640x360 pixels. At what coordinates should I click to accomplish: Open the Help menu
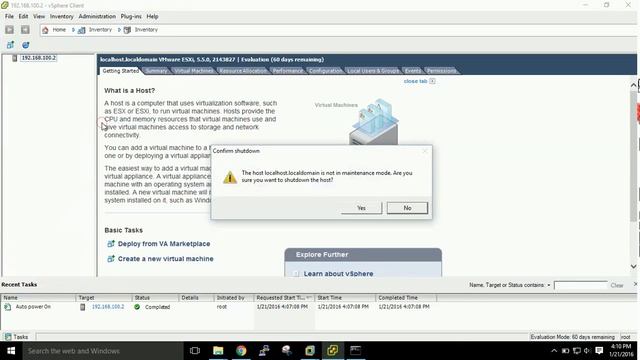[x=152, y=16]
